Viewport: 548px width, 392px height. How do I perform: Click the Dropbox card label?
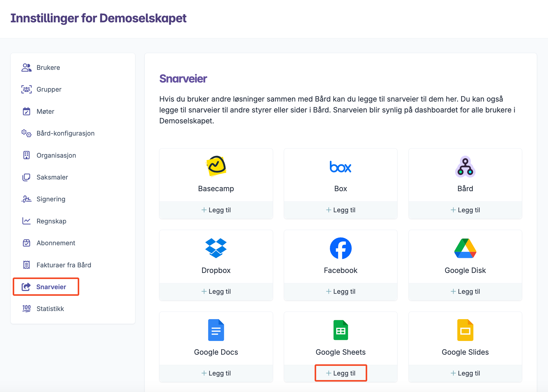pyautogui.click(x=216, y=270)
